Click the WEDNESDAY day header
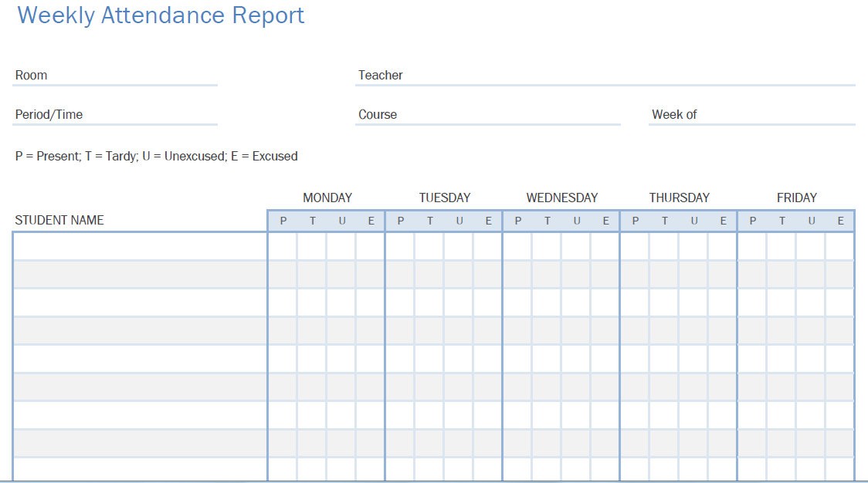Image resolution: width=868 pixels, height=483 pixels. click(x=562, y=198)
